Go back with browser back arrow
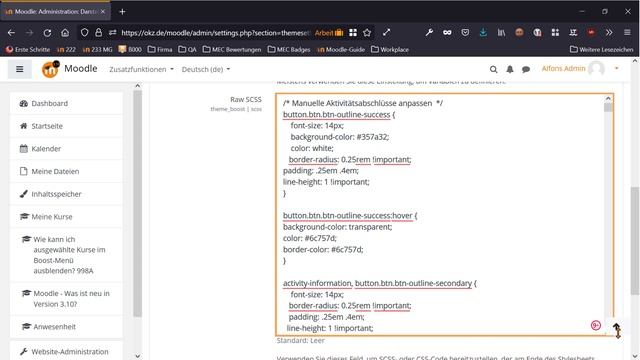This screenshot has width=640, height=360. click(11, 33)
